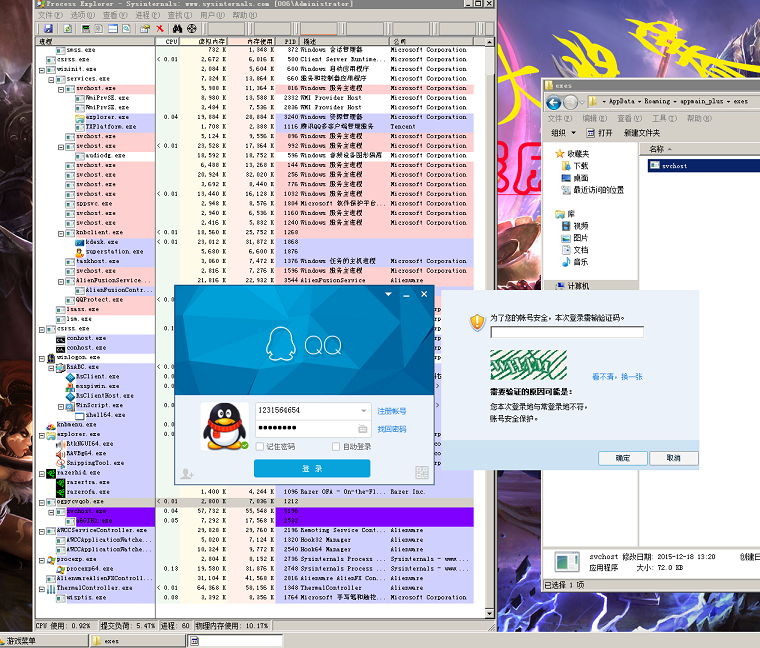Check the 自动登录 auto login box

[x=336, y=446]
